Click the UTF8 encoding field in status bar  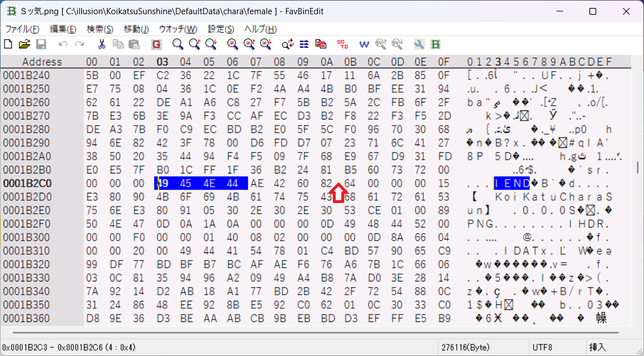click(542, 346)
